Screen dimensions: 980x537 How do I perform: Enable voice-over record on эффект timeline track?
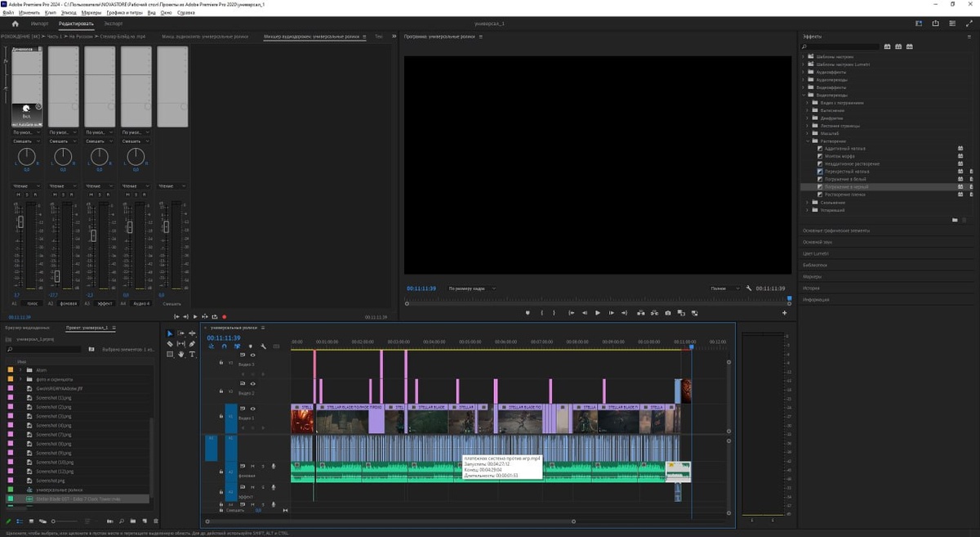coord(274,487)
